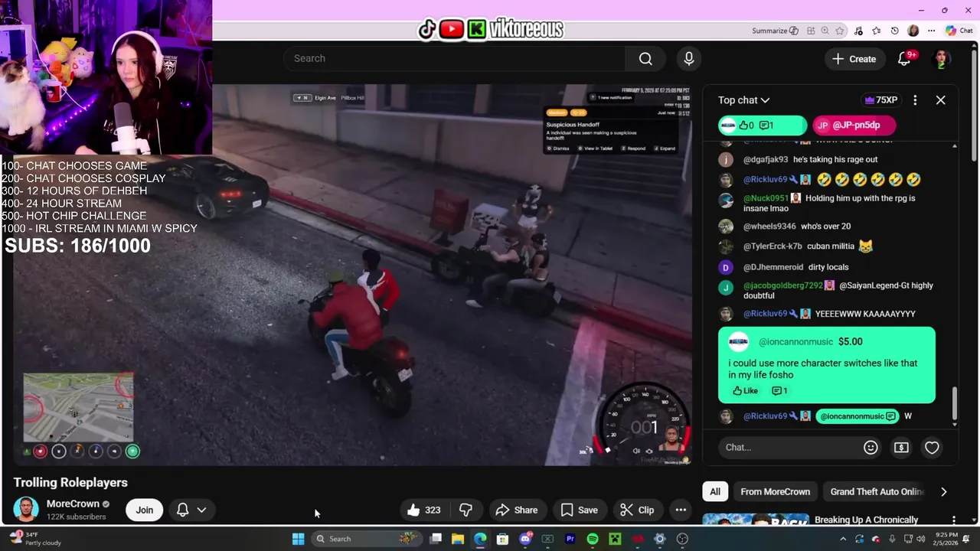Dislike the video with thumbs down
This screenshot has width=980, height=551.
point(465,510)
